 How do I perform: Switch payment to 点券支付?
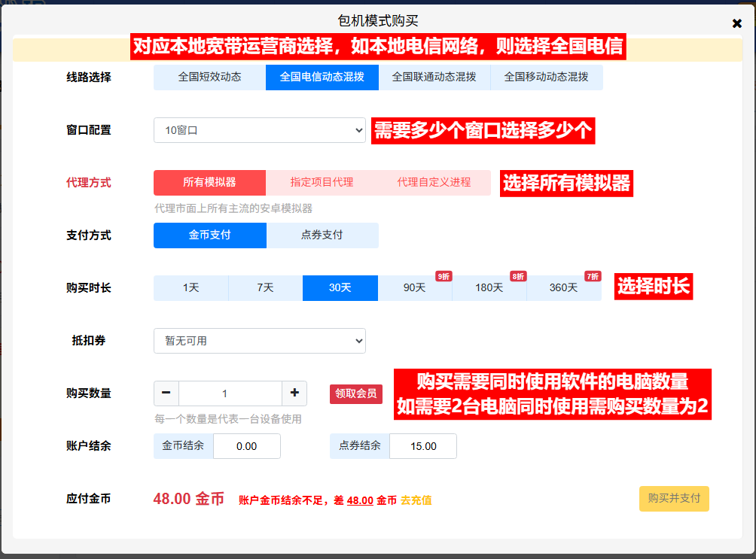pos(324,235)
